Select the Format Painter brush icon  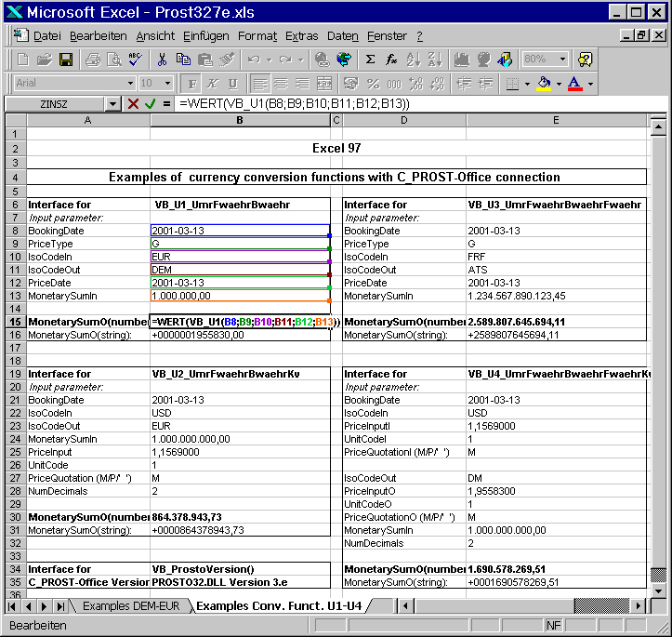(x=227, y=60)
